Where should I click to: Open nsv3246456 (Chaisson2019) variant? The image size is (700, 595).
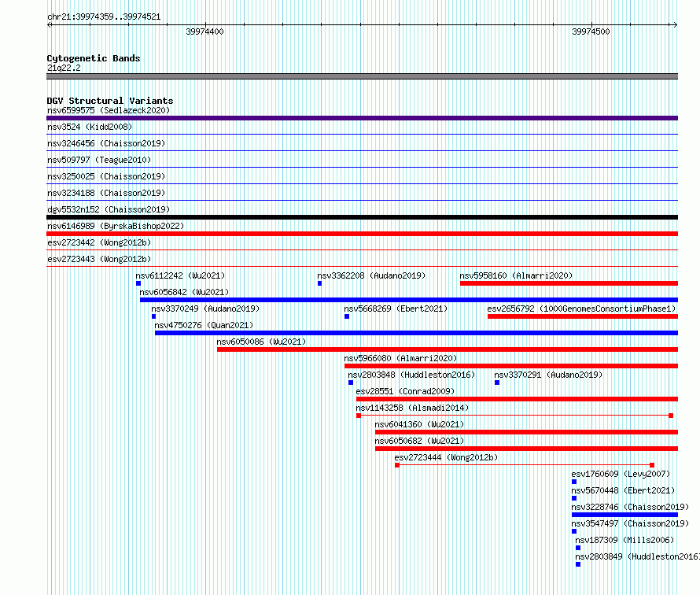point(106,143)
